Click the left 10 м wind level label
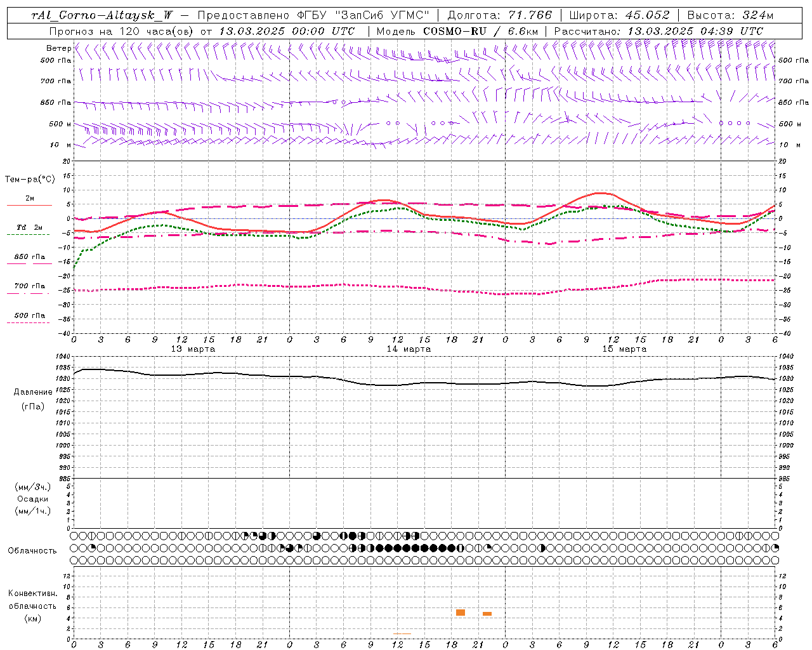 point(61,145)
